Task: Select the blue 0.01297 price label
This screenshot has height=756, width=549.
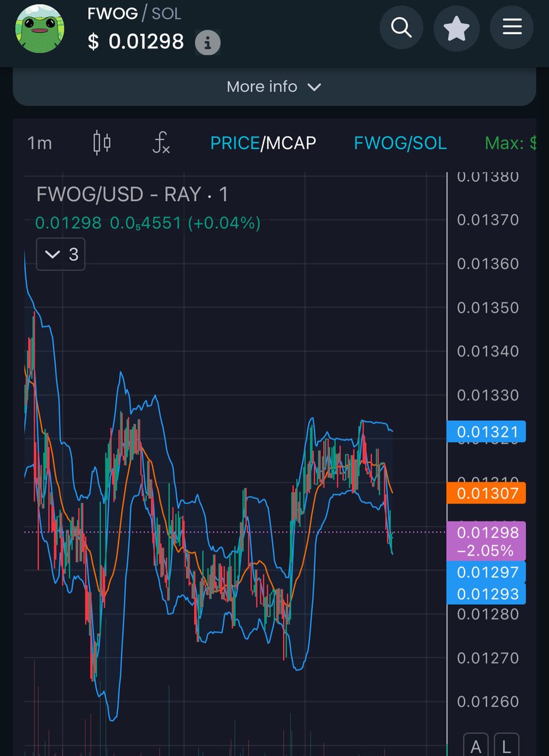Action: point(486,572)
